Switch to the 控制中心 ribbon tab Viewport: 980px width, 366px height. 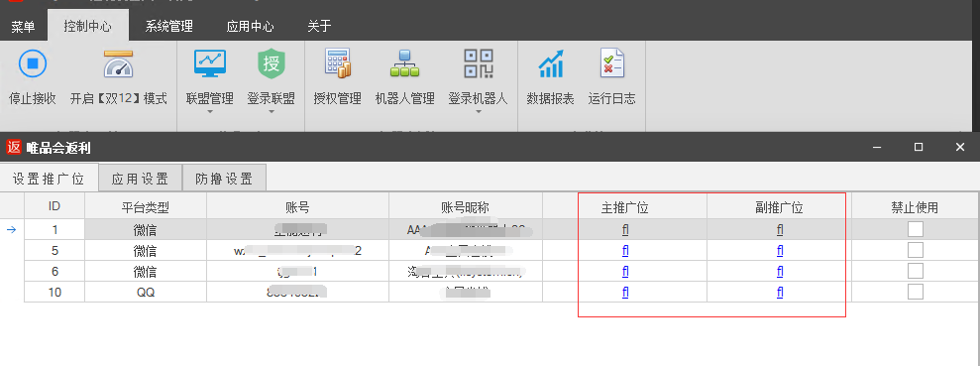click(x=87, y=26)
